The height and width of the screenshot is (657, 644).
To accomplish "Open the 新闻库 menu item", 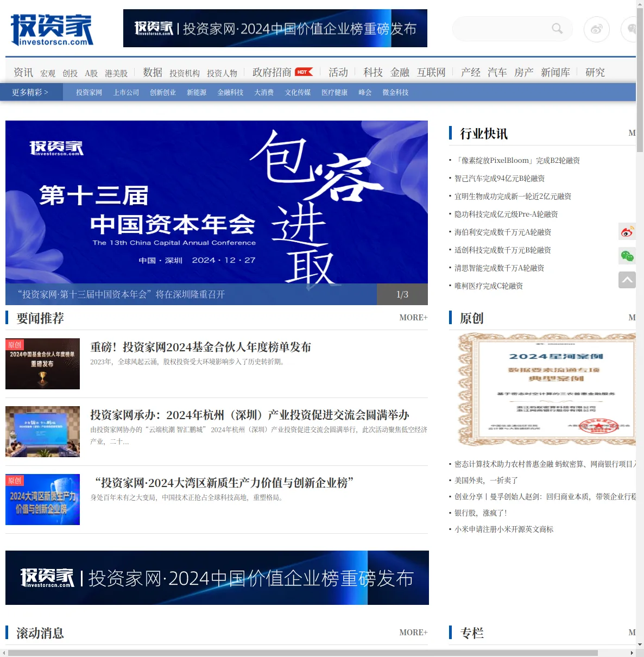I will click(555, 72).
